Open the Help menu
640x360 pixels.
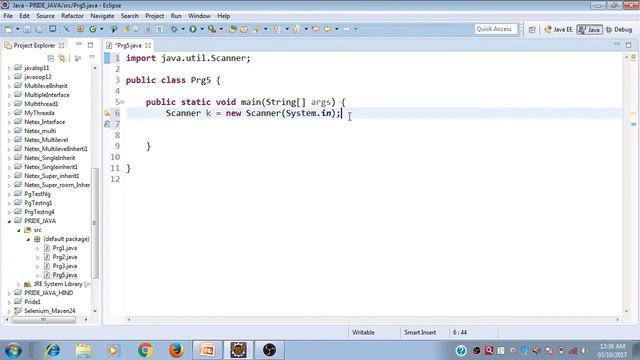coord(223,16)
